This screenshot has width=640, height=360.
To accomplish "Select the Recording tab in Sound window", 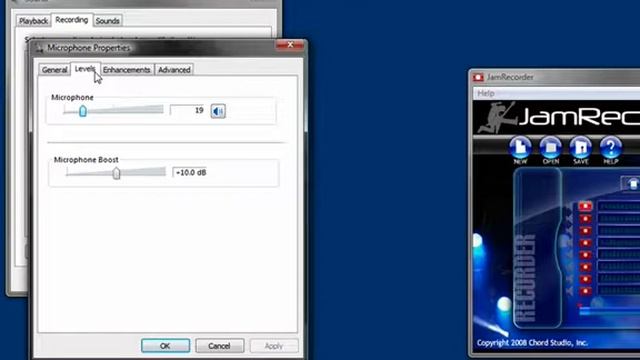I will tap(72, 20).
